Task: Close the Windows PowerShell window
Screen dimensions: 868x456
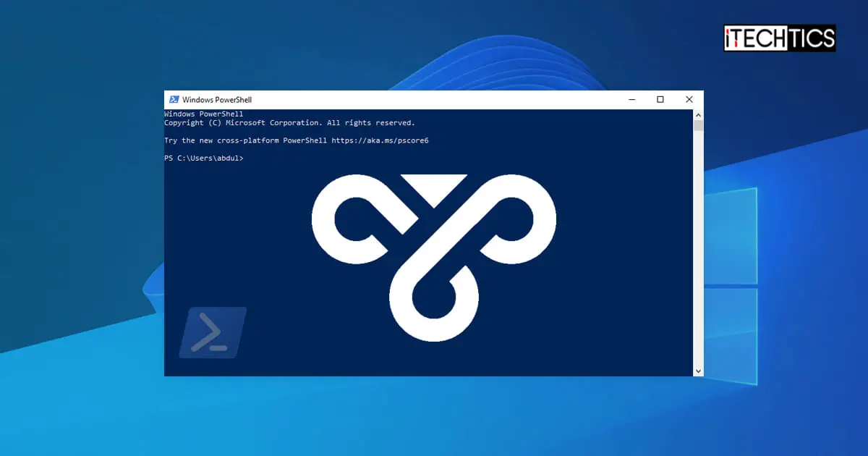Action: pos(689,100)
